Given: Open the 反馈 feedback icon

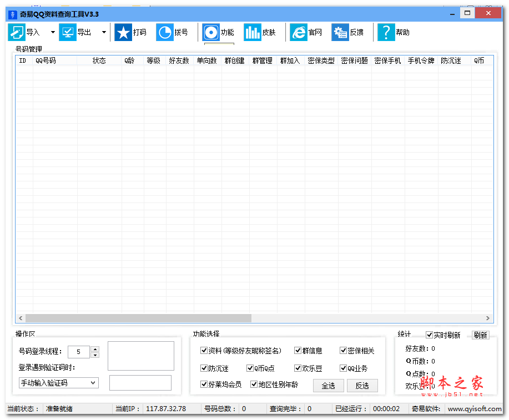Looking at the screenshot, I should [340, 32].
